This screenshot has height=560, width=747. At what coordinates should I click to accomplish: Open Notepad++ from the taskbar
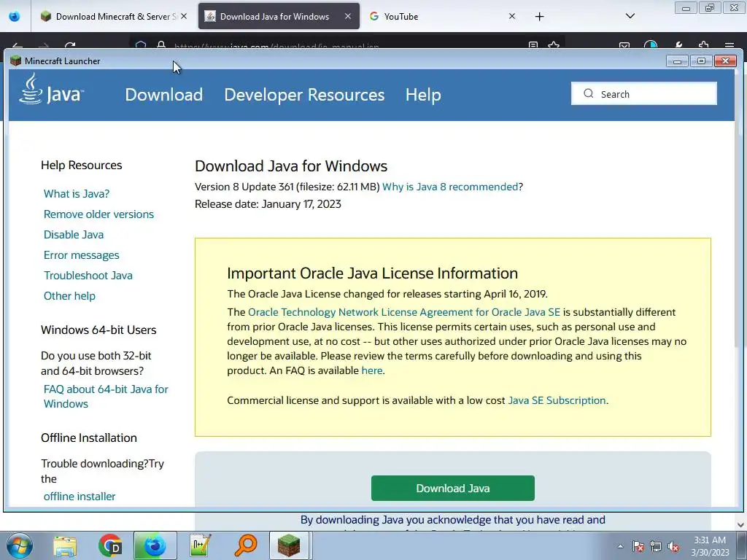point(200,545)
